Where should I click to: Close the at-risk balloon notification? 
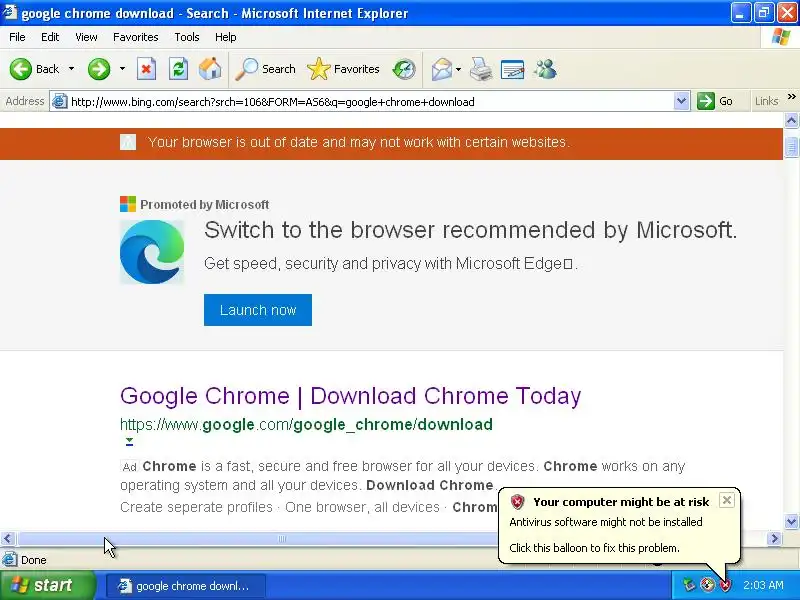click(x=727, y=501)
